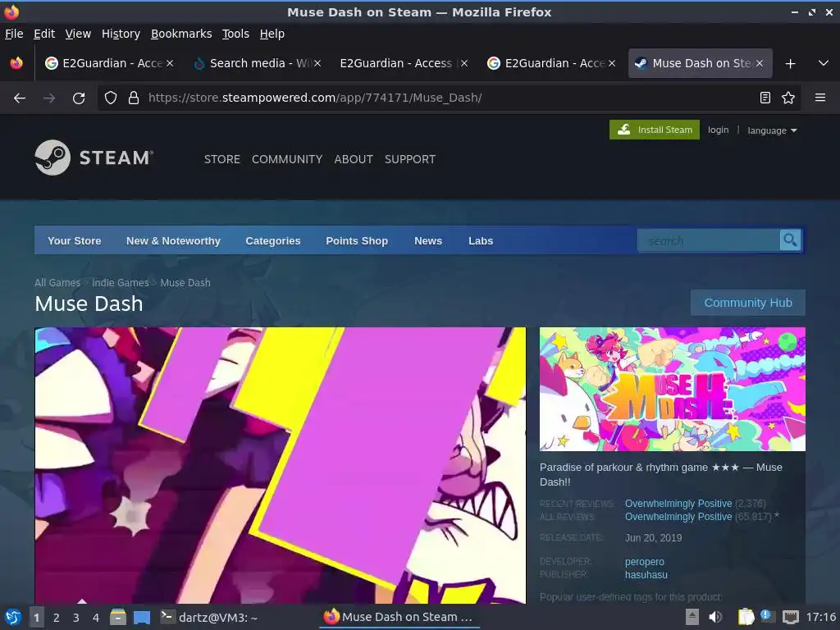Click the show desktop taskbar icon
Image resolution: width=840 pixels, height=630 pixels.
pos(141,617)
